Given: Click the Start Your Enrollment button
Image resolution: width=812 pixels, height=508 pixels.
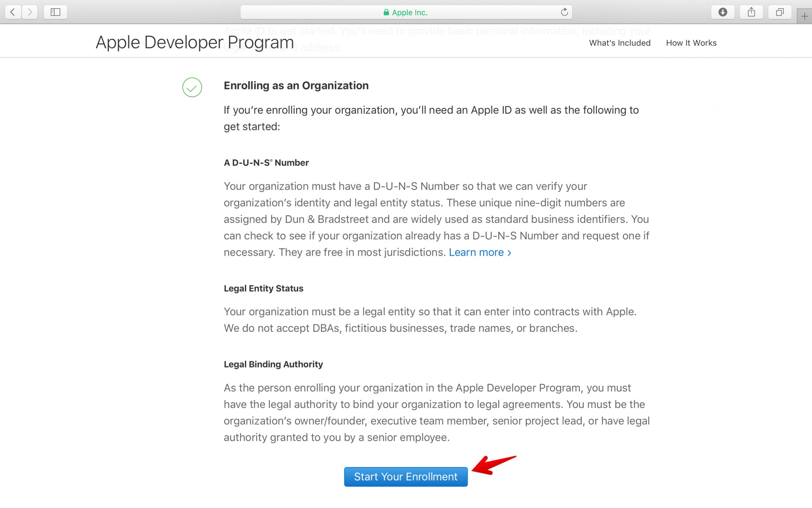Looking at the screenshot, I should [405, 476].
